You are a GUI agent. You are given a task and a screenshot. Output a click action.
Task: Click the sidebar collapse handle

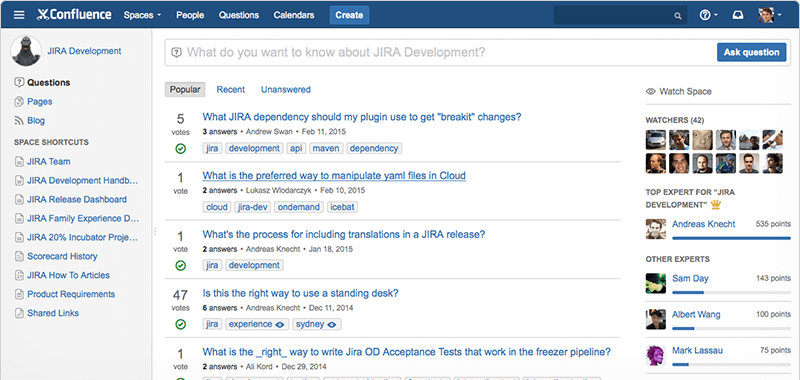tap(155, 231)
